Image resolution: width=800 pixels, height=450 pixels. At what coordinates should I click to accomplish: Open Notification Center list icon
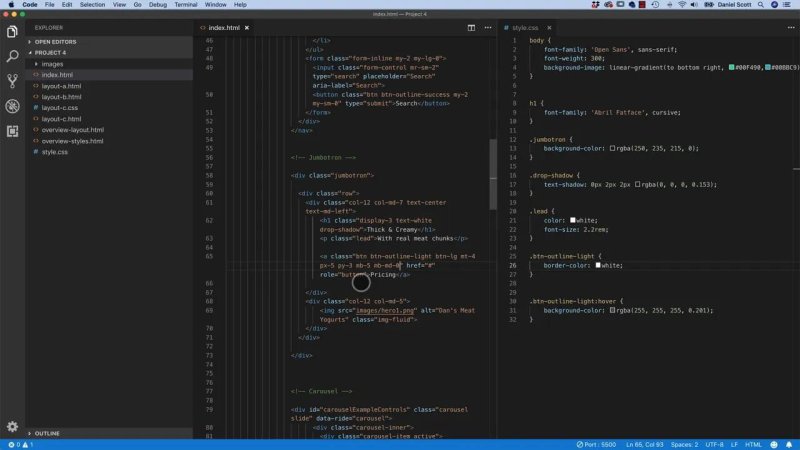[x=787, y=5]
